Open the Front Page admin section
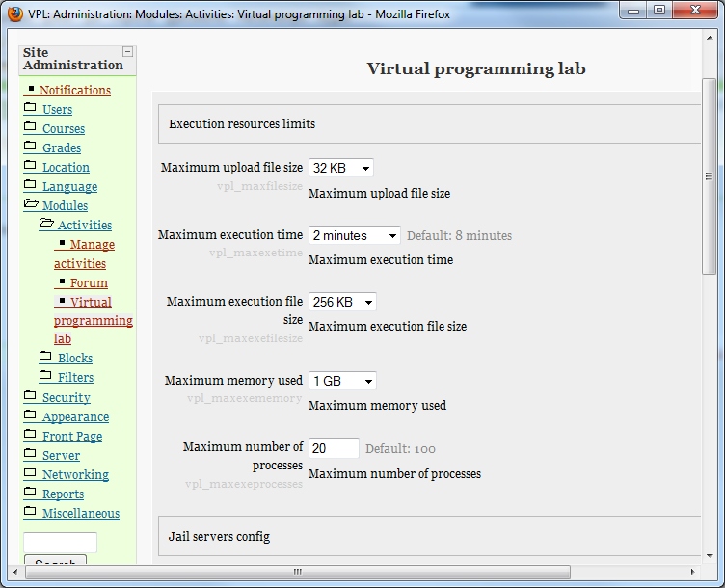Screen dimensions: 725x588 point(72,437)
